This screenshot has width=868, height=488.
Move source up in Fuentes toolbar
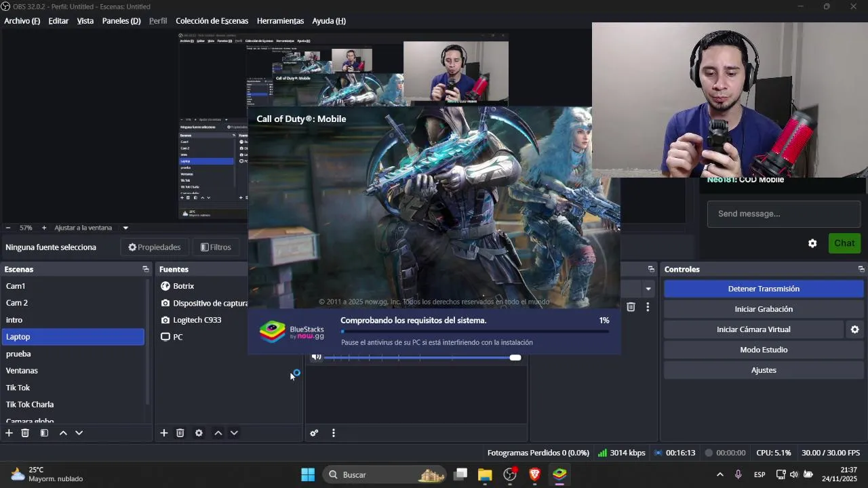click(218, 433)
